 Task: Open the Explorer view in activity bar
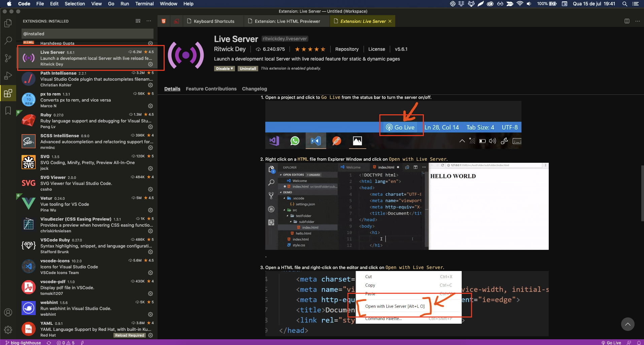point(8,23)
